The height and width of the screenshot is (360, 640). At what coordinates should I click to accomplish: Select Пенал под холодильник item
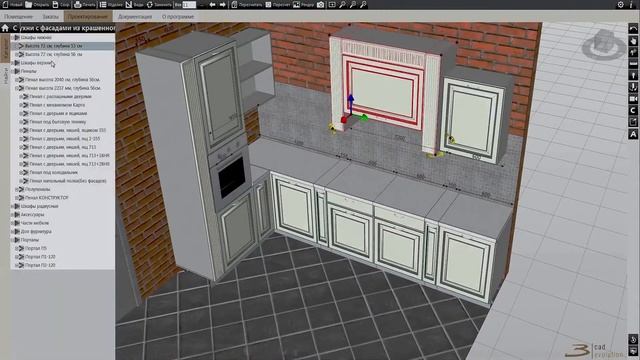point(53,172)
